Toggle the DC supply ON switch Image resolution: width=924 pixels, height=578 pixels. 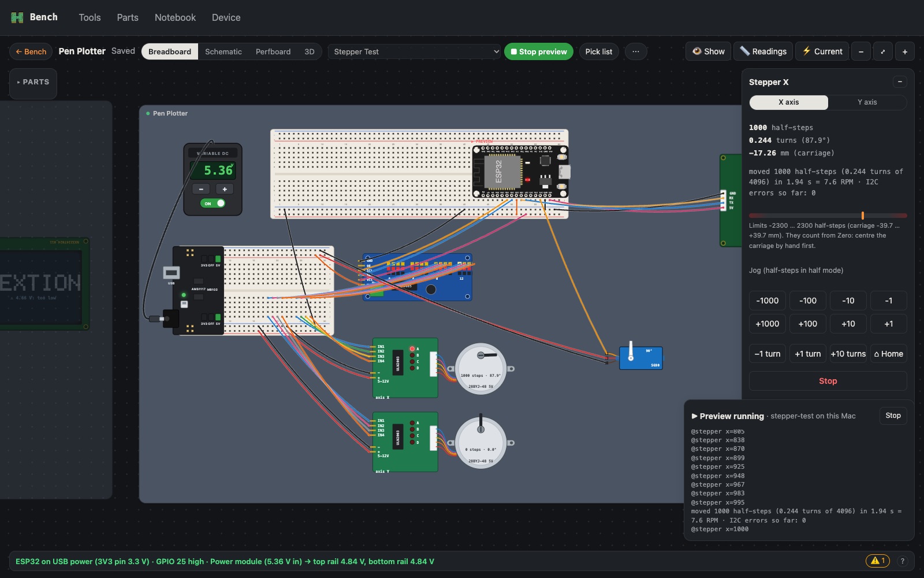(x=213, y=203)
